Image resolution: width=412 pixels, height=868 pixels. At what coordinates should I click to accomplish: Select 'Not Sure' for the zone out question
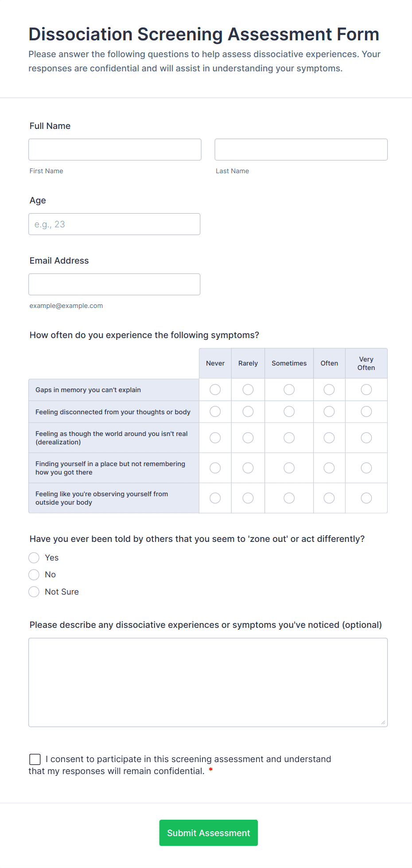point(34,592)
